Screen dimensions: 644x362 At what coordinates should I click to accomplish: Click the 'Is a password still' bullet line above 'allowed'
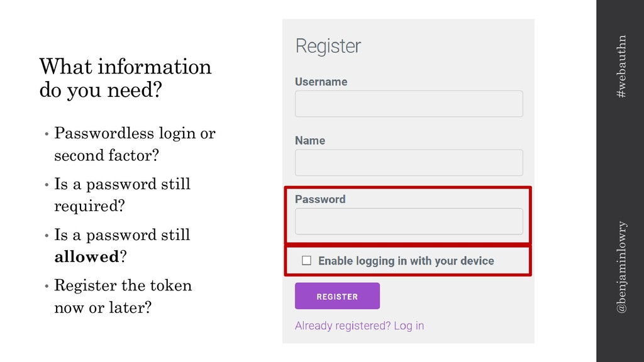click(x=122, y=235)
